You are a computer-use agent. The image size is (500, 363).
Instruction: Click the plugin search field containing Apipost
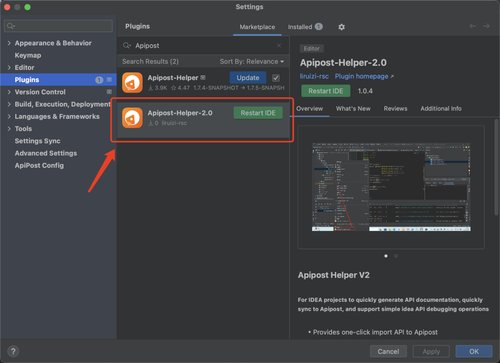click(203, 45)
